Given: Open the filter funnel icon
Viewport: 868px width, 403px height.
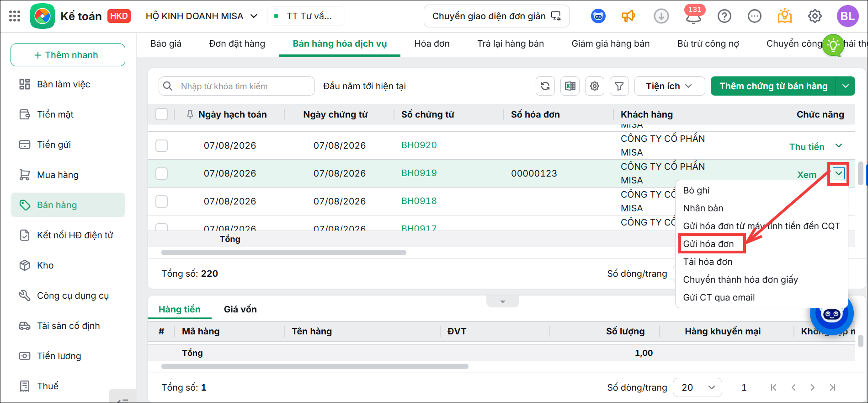Looking at the screenshot, I should tap(619, 86).
